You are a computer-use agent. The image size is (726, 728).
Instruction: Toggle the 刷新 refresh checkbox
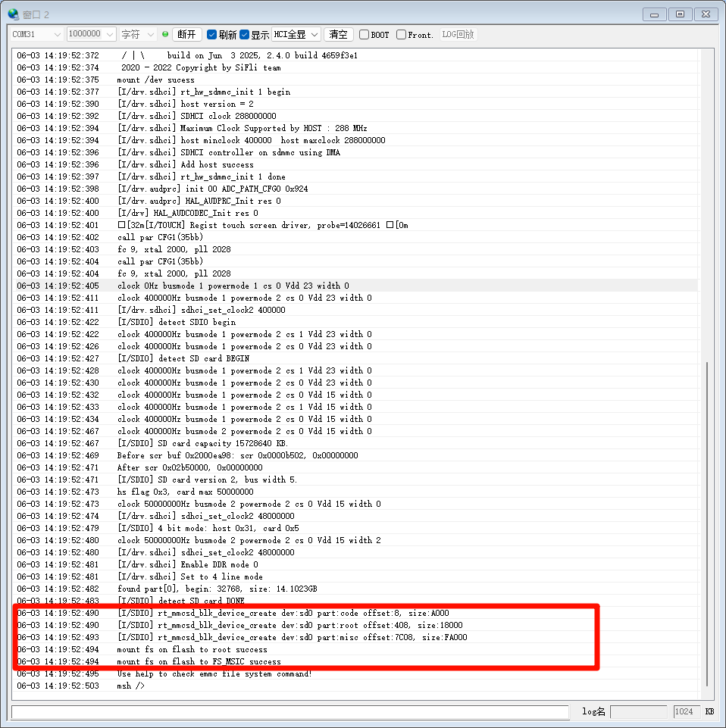tap(212, 35)
